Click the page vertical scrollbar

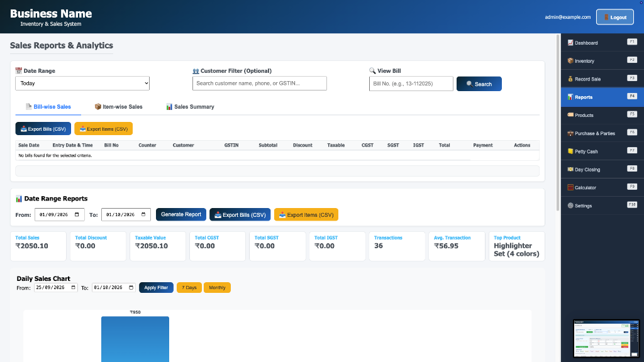(558, 123)
